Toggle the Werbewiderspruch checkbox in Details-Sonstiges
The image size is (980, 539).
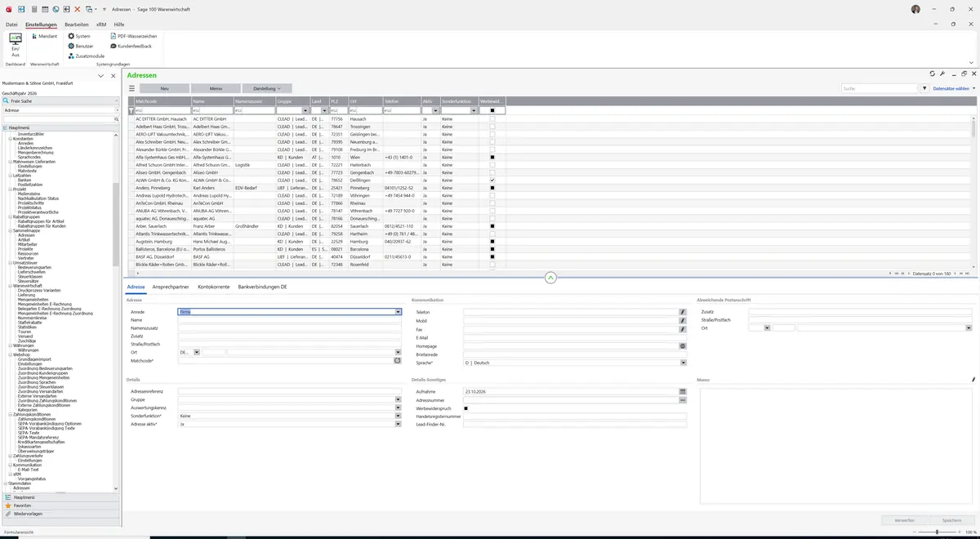pos(466,408)
